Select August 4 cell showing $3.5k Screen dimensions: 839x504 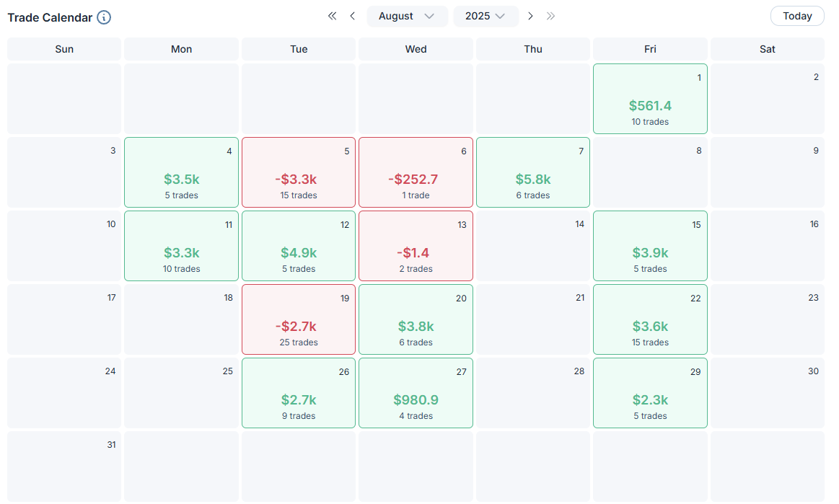181,172
